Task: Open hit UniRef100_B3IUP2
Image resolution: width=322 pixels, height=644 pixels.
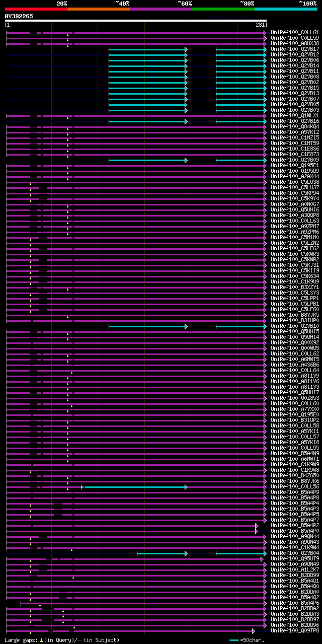Action: (x=295, y=420)
